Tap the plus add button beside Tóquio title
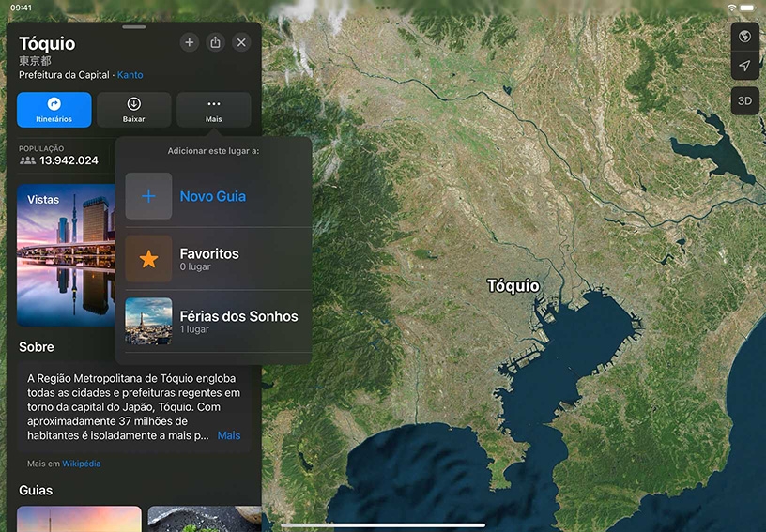The width and height of the screenshot is (766, 532). click(x=189, y=42)
